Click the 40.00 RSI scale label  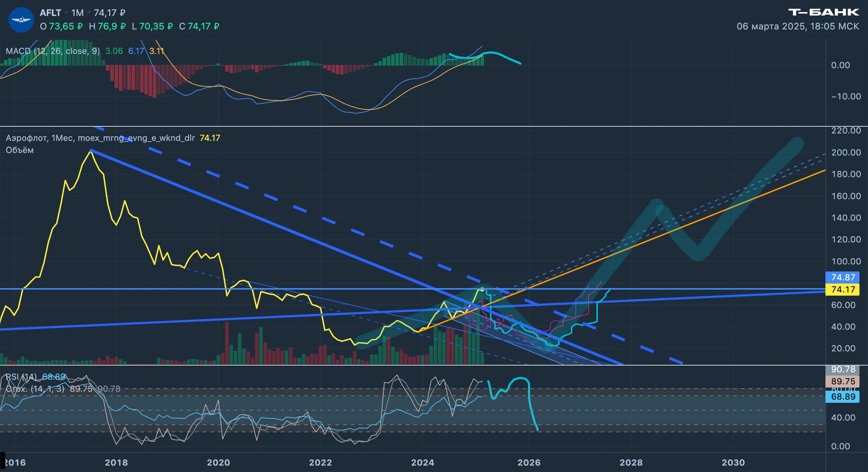(x=843, y=418)
